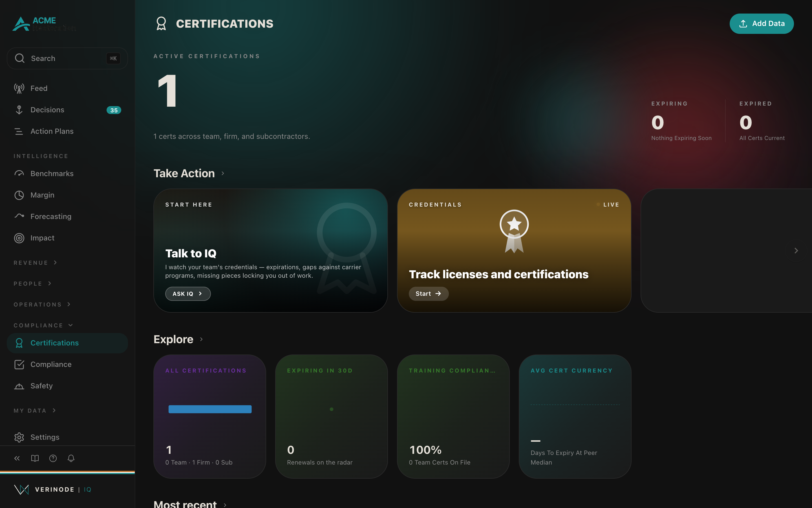Image resolution: width=812 pixels, height=508 pixels.
Task: Open Safety menu item
Action: (x=67, y=386)
